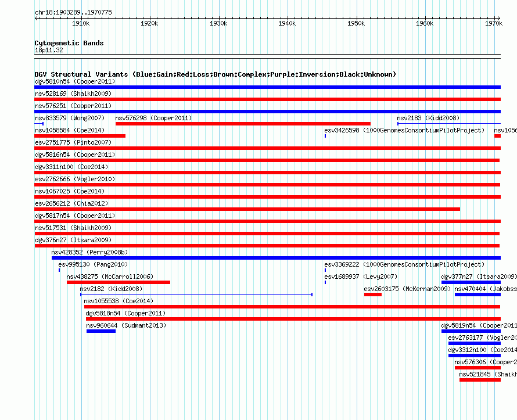Select nsv960644 (Sudmant2013) label
Viewport: 517px width, 420px height.
tap(126, 325)
